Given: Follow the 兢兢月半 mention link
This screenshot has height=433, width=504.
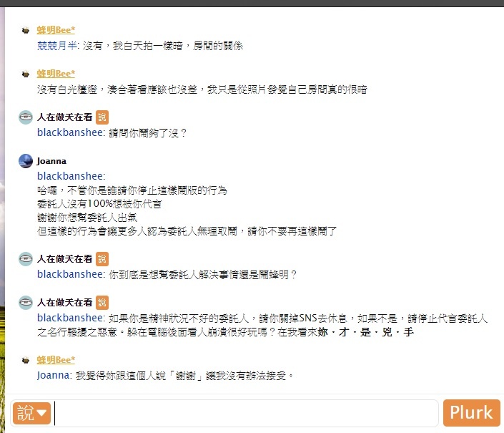Looking at the screenshot, I should coord(57,46).
